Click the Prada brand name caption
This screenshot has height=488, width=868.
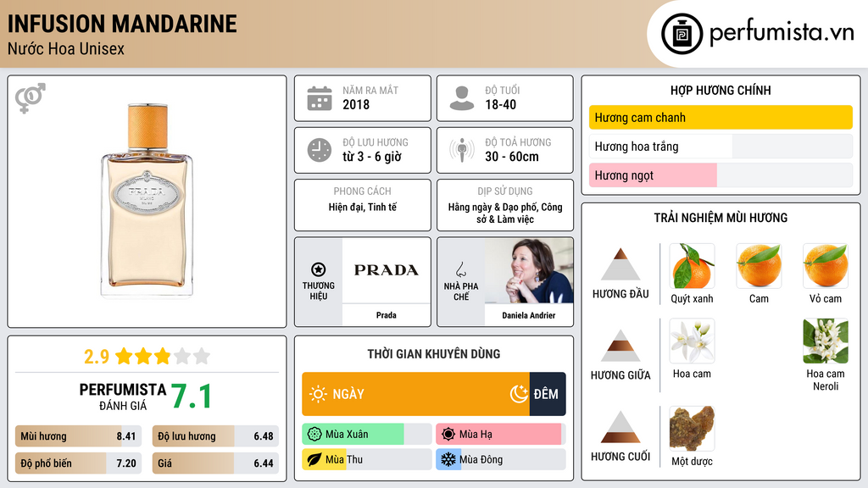(x=387, y=315)
